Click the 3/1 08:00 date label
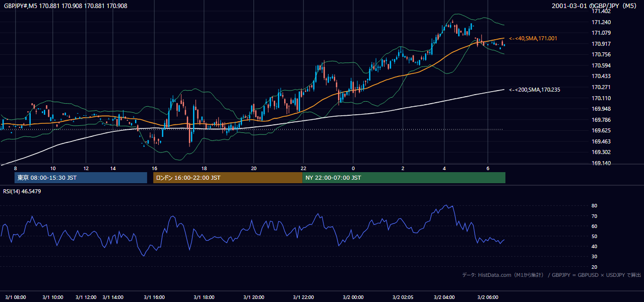The image size is (644, 302). click(15, 297)
